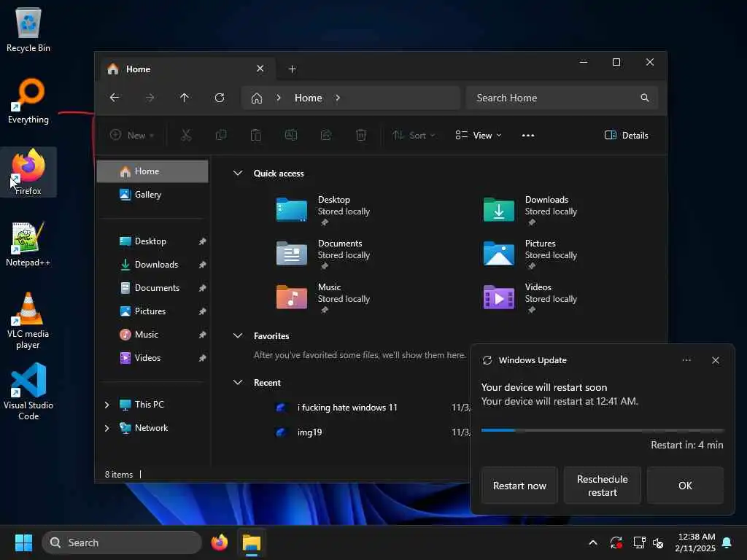
Task: Select the Desktop folder in Quick access
Action: (x=324, y=209)
